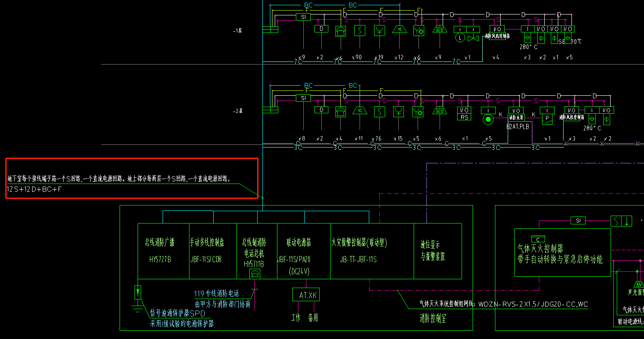644x339 pixels.
Task: Select the speaker symbol above x11
Action: tap(360, 110)
